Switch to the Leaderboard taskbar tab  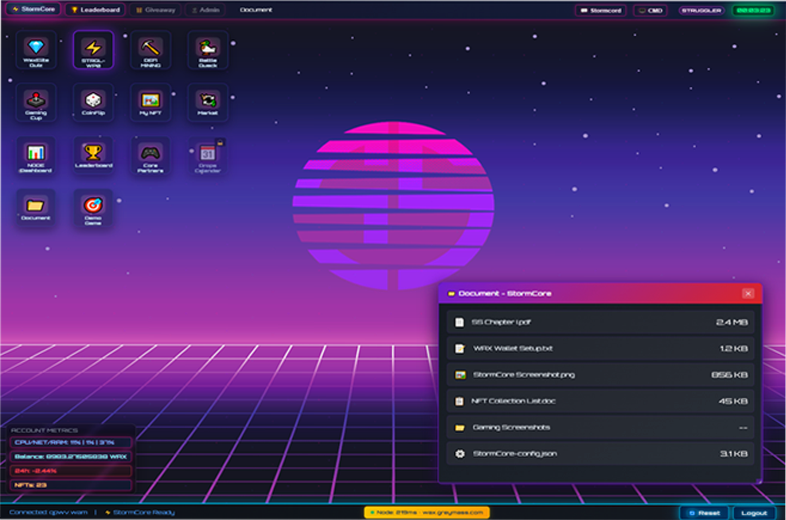coord(96,10)
